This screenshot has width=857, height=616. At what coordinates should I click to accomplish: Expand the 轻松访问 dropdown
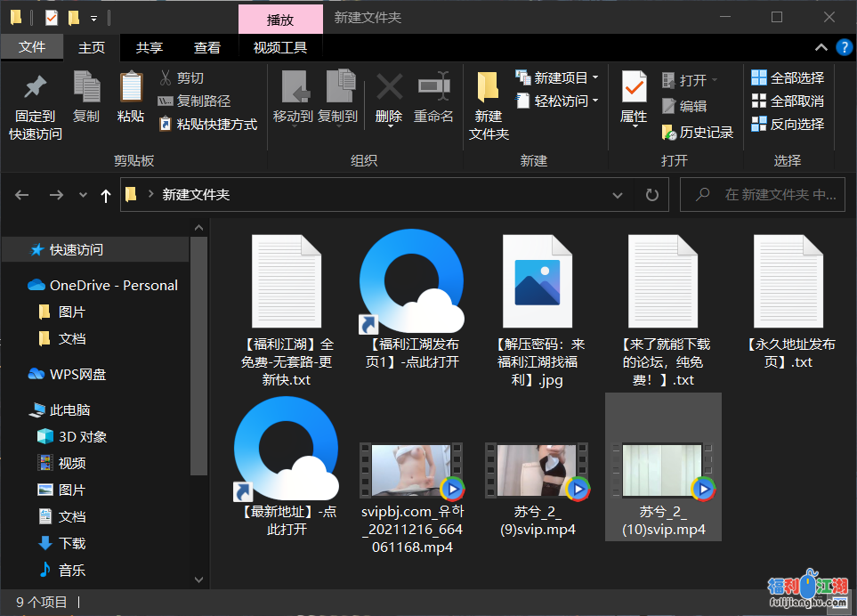pyautogui.click(x=594, y=101)
